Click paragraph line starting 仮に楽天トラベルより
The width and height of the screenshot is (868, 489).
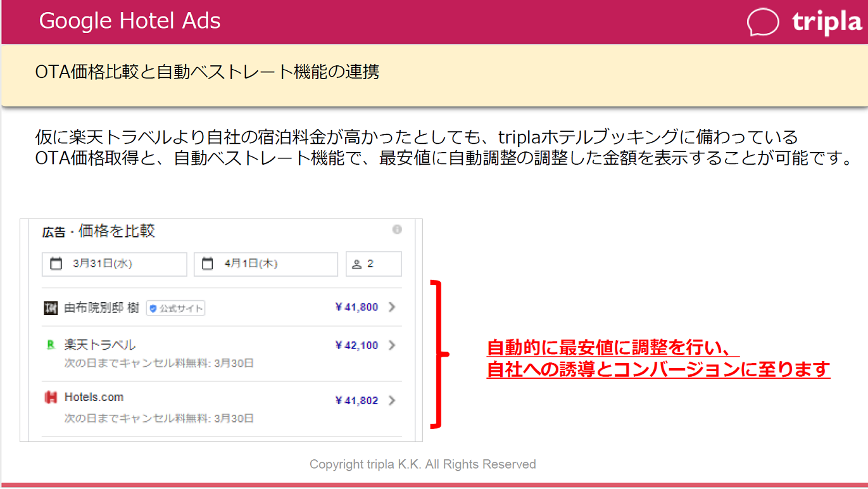point(417,137)
